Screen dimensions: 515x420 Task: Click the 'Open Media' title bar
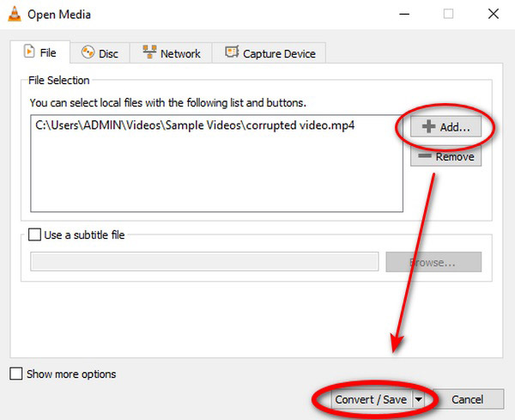click(215, 15)
